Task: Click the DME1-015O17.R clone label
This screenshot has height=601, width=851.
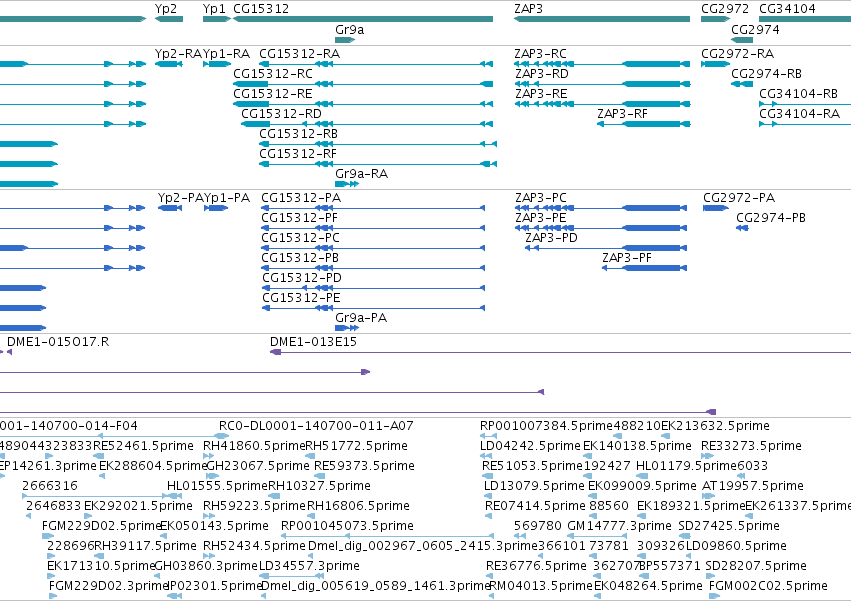Action: pos(58,342)
